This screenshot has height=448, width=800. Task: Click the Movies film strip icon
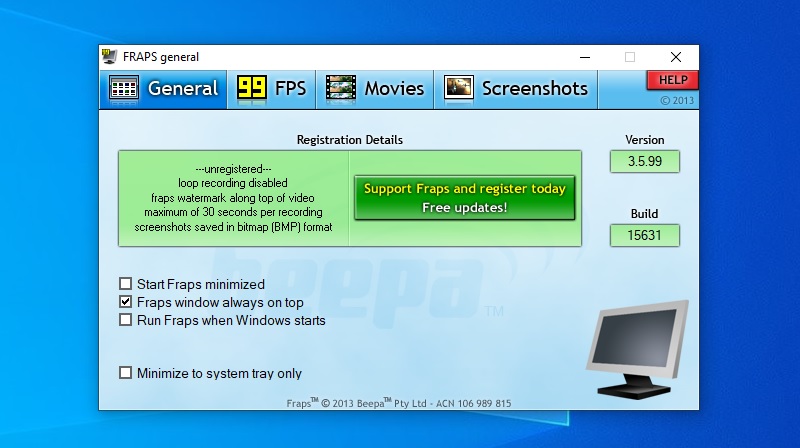pyautogui.click(x=341, y=88)
